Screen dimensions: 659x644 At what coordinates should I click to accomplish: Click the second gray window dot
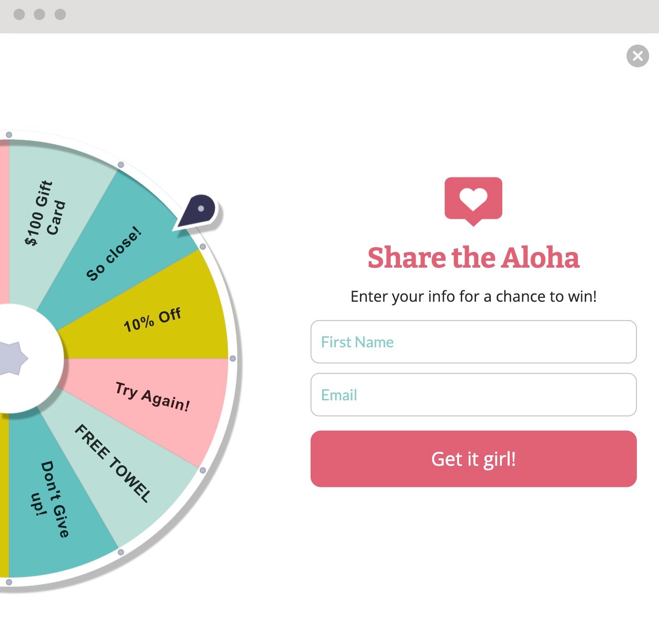tap(40, 14)
